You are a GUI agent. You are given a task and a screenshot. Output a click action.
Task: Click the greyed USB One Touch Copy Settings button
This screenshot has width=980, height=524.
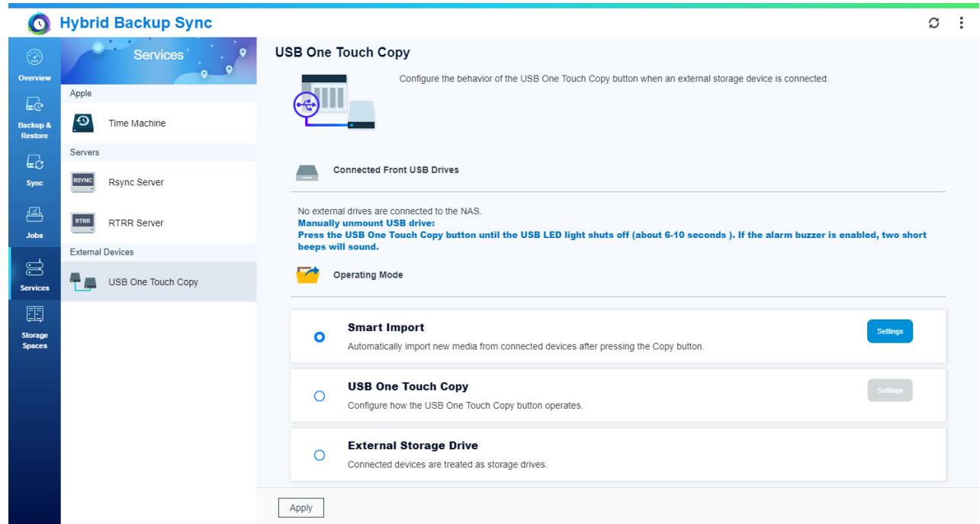pos(889,390)
